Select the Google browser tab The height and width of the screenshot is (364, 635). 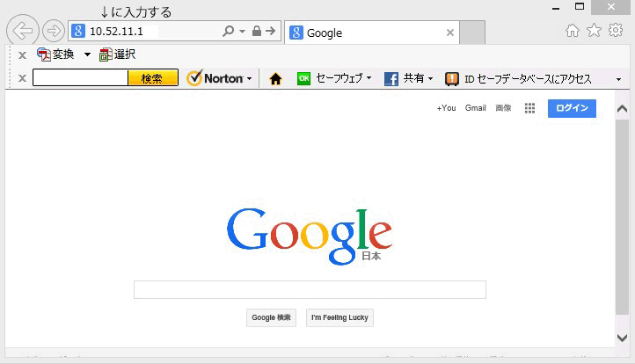click(x=365, y=33)
